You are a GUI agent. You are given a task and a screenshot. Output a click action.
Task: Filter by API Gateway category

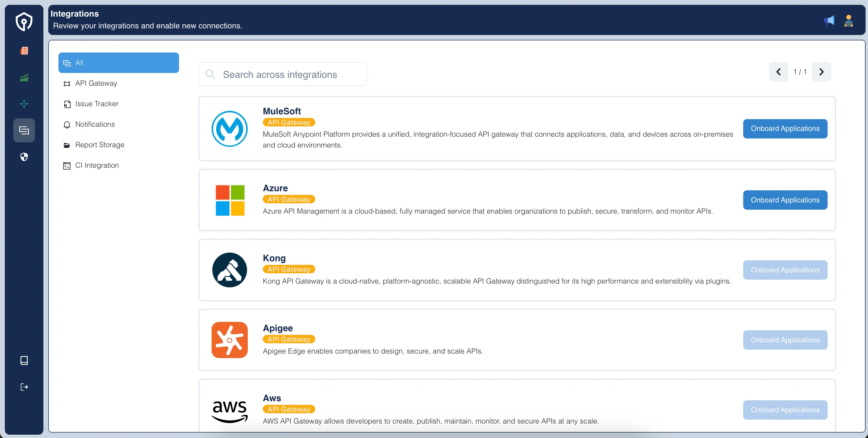click(x=119, y=83)
